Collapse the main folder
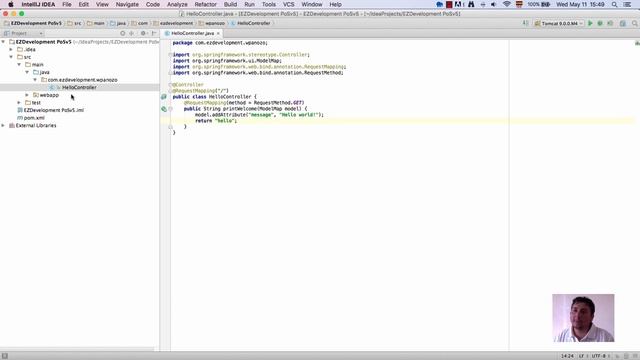Viewport: 640px width, 360px height. point(19,64)
